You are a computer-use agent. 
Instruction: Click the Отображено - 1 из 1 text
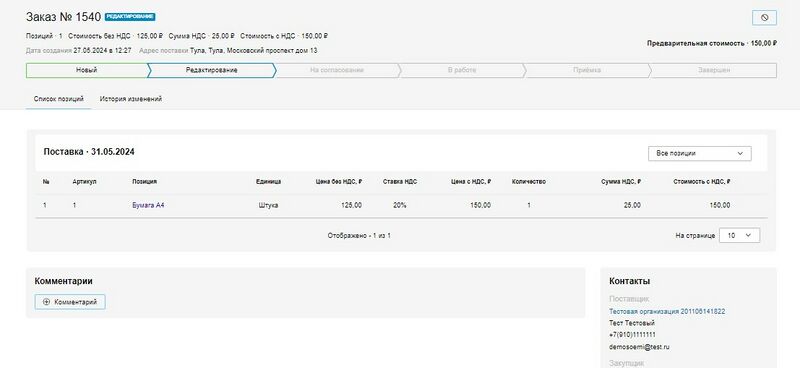359,236
